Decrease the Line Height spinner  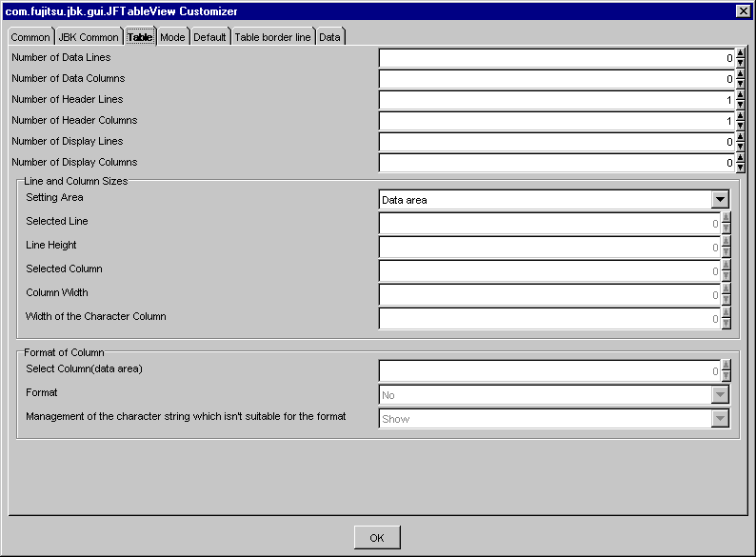click(726, 252)
